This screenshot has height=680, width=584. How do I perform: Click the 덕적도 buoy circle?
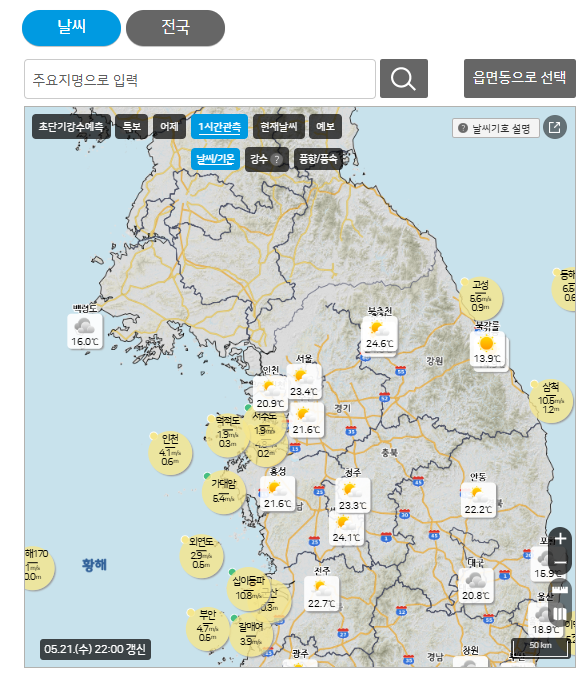coord(226,435)
